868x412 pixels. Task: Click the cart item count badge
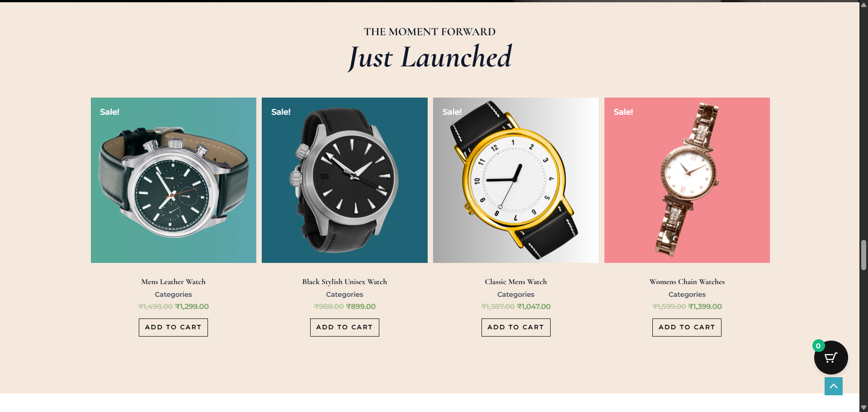[818, 346]
